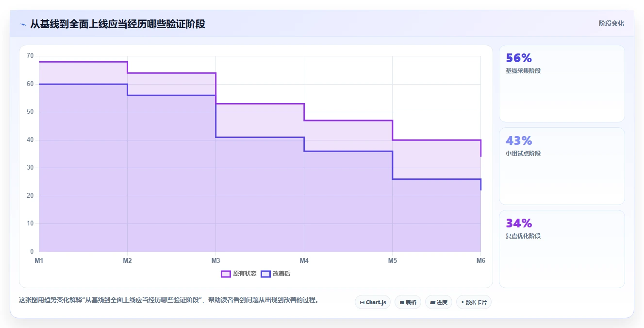The height and width of the screenshot is (328, 644).
Task: Click the 小组试点阶段 caption
Action: 523,154
